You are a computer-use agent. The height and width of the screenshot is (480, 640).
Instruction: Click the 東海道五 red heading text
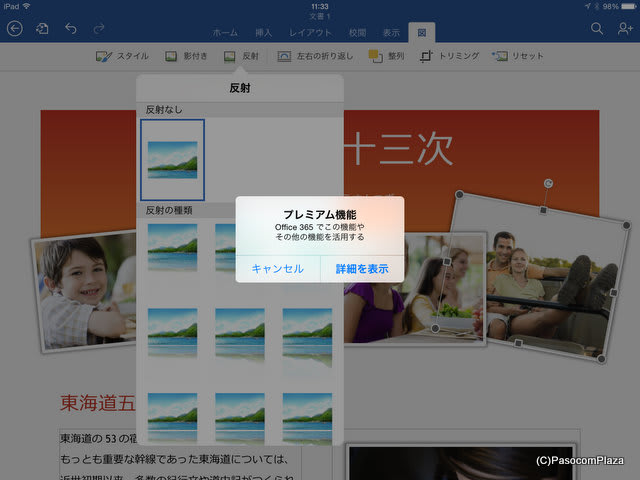pyautogui.click(x=98, y=403)
